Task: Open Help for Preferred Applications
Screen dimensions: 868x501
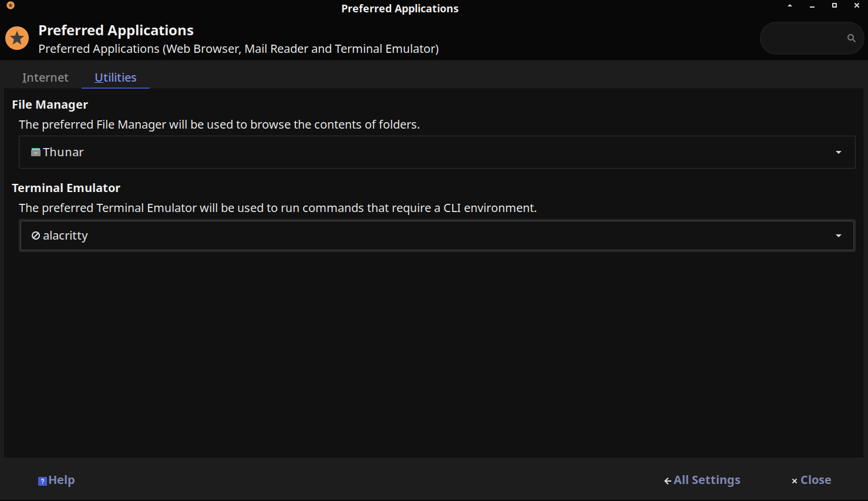Action: point(56,480)
